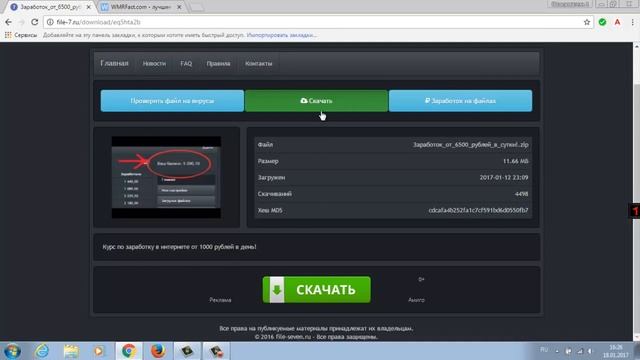Viewport: 640px width, 360px height.
Task: Open Firefox from the taskbar
Action: (158, 351)
